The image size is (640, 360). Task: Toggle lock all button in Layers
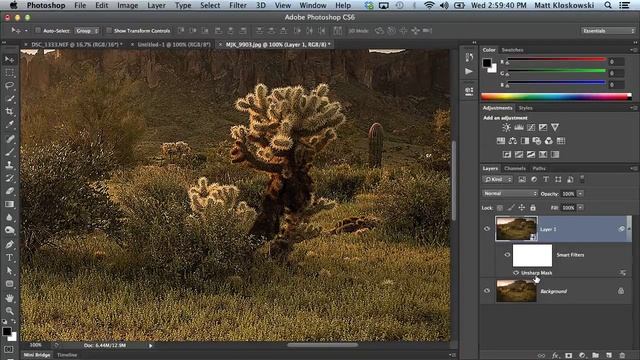(533, 208)
